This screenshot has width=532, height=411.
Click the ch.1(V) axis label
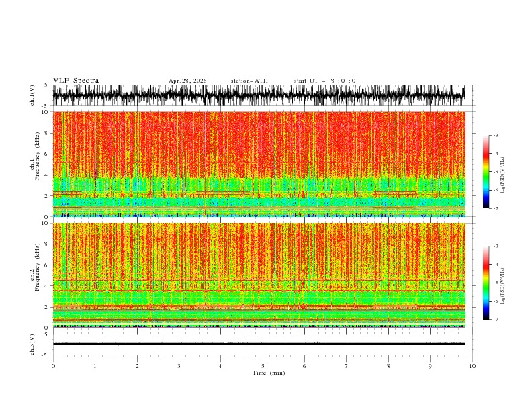click(x=32, y=95)
